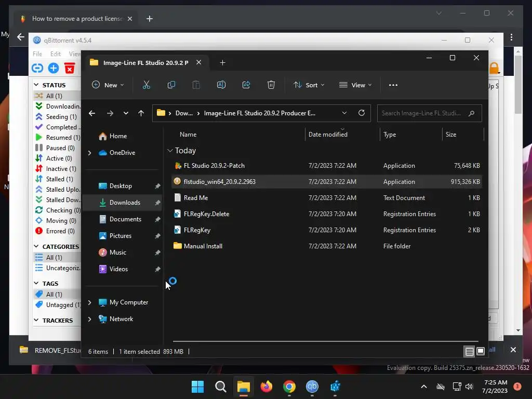Open qBittorrent from taskbar
This screenshot has height=399, width=532.
point(312,387)
